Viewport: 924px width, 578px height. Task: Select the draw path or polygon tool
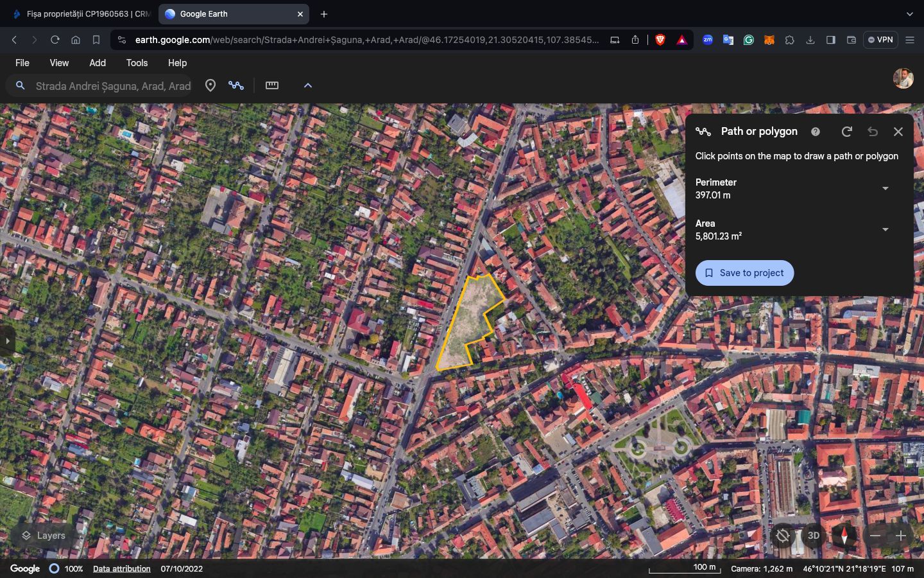click(x=236, y=85)
